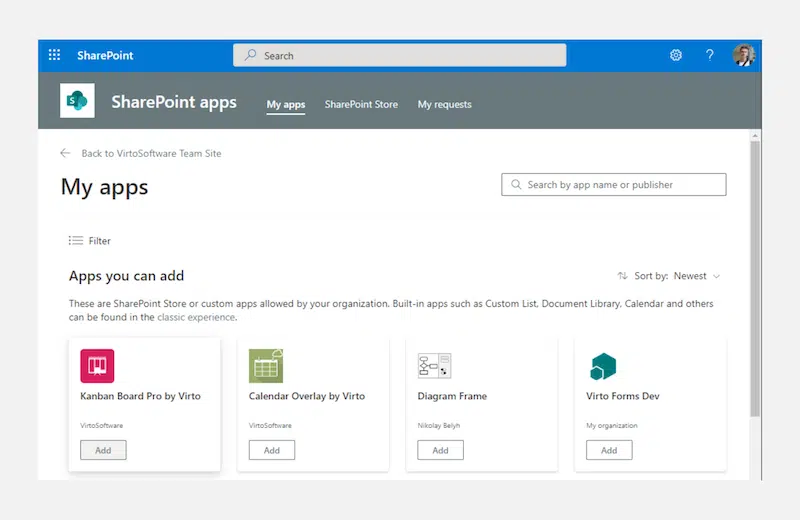The width and height of the screenshot is (800, 520).
Task: Click the scrollbar up arrow
Action: point(755,136)
